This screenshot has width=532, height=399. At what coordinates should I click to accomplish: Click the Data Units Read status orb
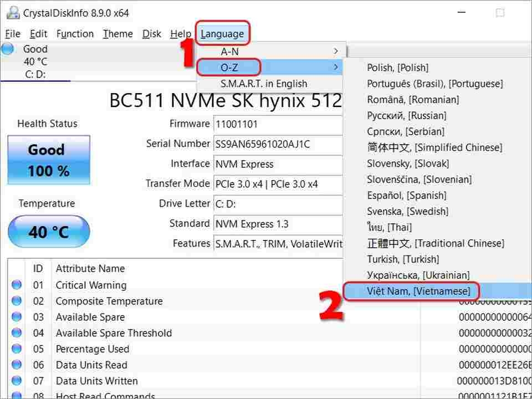click(x=16, y=365)
